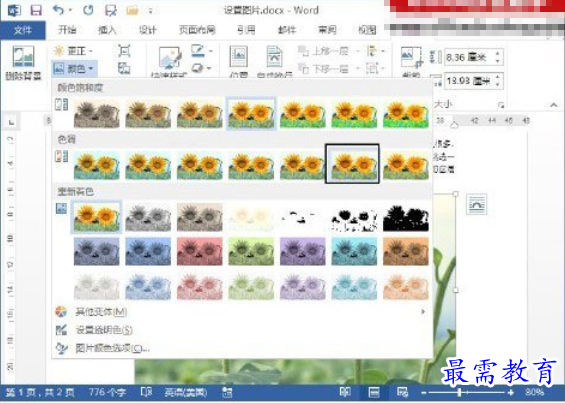Click the 776 个字 word count

pyautogui.click(x=107, y=392)
